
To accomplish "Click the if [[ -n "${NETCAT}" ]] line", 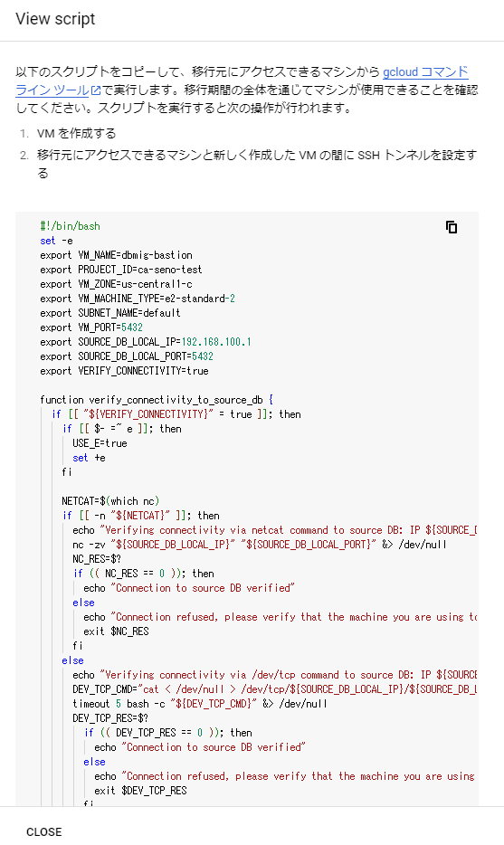I will click(x=140, y=516).
